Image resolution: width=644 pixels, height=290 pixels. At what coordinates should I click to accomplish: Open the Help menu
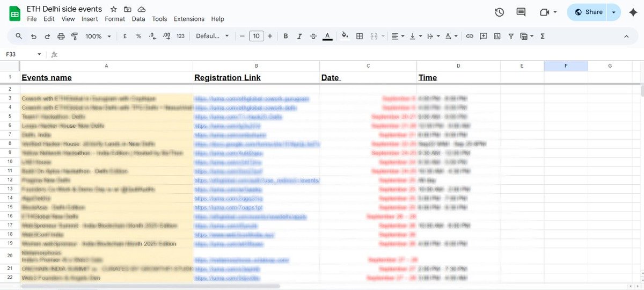coord(217,19)
